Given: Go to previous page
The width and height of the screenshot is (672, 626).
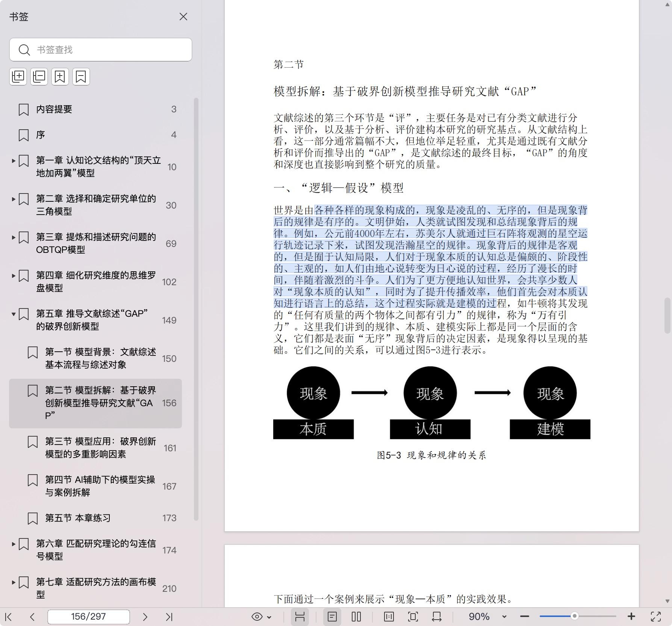Looking at the screenshot, I should [x=32, y=617].
